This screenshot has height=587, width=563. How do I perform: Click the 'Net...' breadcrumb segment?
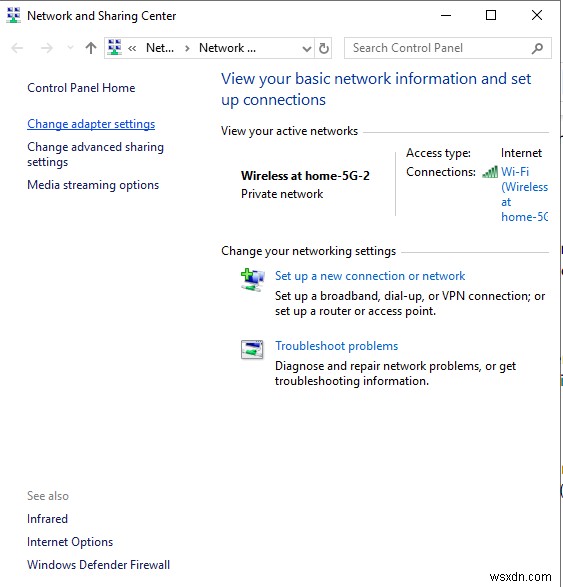click(x=160, y=48)
